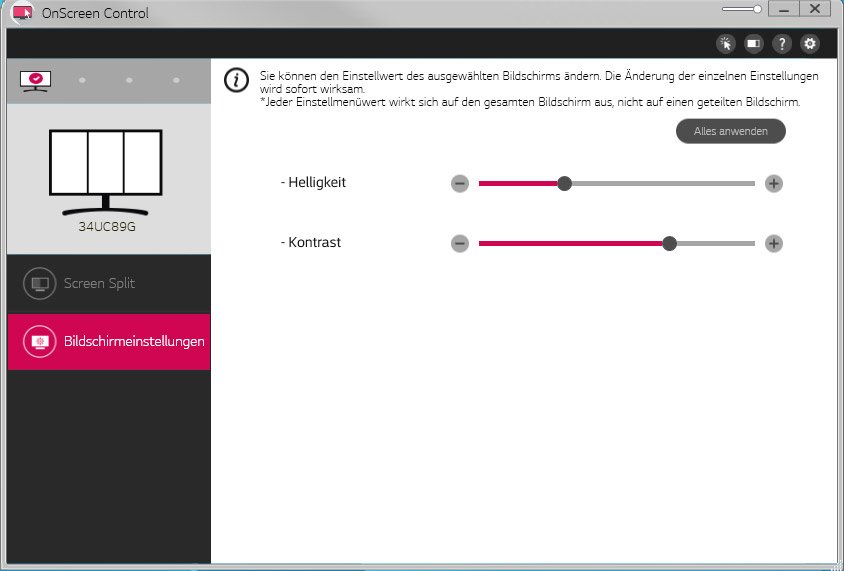Viewport: 844px width, 571px height.
Task: Click the OnScreen Control app logo
Action: pos(22,12)
